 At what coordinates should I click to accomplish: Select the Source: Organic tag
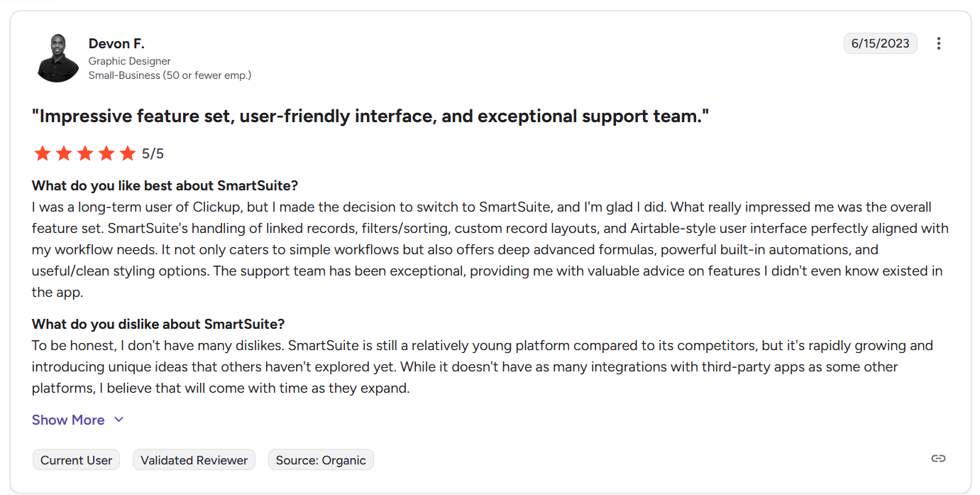click(321, 460)
